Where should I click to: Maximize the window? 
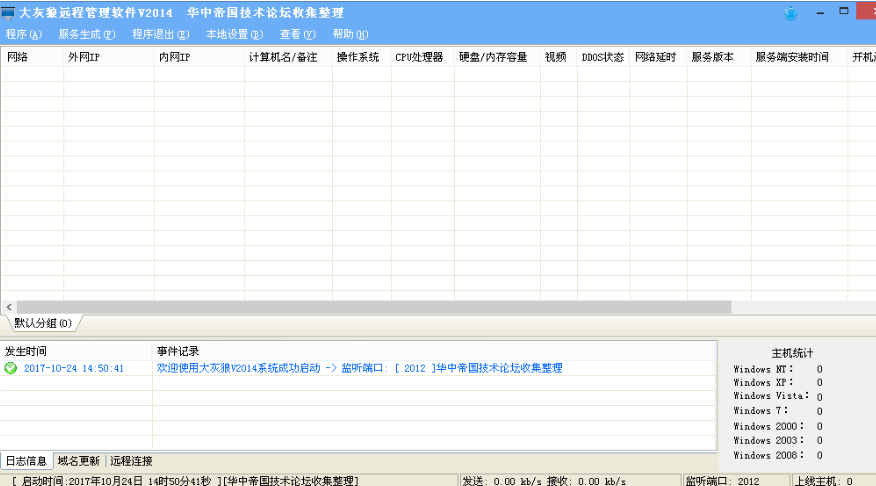pyautogui.click(x=844, y=11)
